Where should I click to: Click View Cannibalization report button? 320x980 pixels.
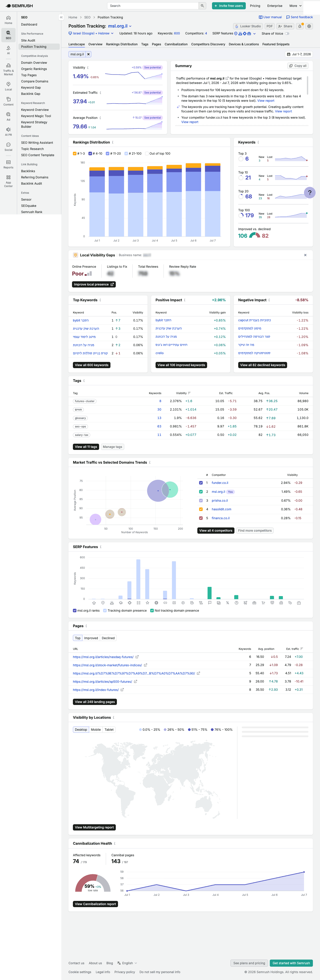(96, 904)
